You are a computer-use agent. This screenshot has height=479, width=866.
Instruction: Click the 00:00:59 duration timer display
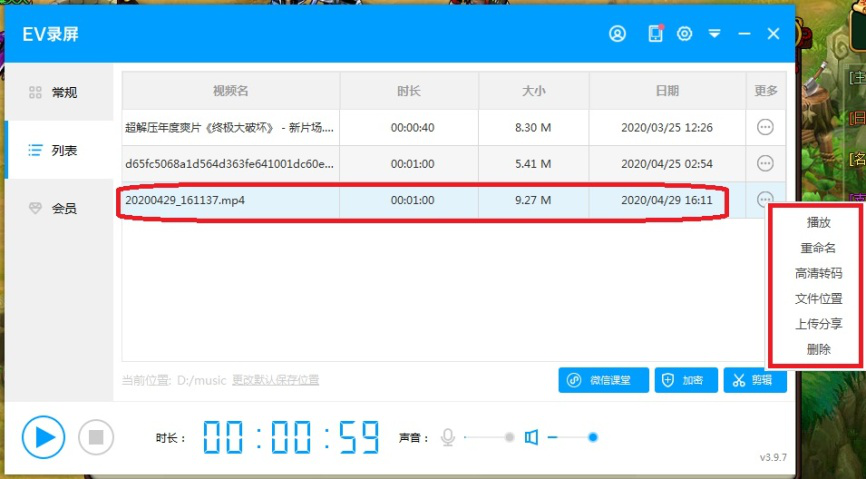pyautogui.click(x=292, y=437)
